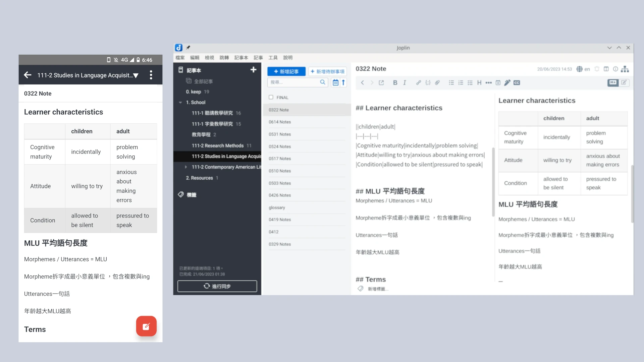644x362 pixels.
Task: Tap the red edit note floating button
Action: point(146,326)
